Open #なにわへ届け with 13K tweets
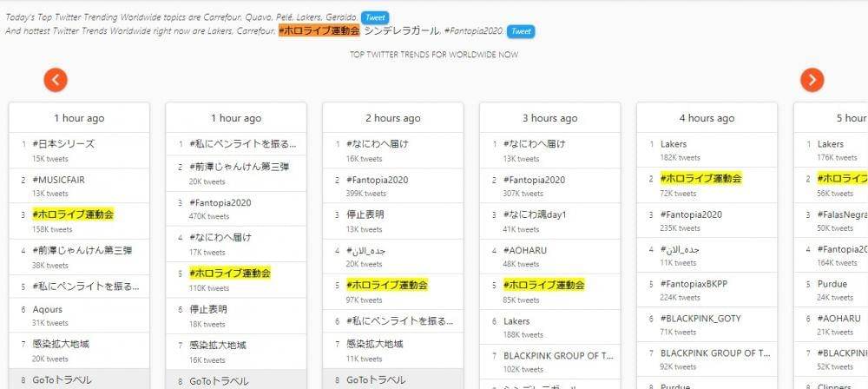The image size is (868, 389). tap(535, 144)
